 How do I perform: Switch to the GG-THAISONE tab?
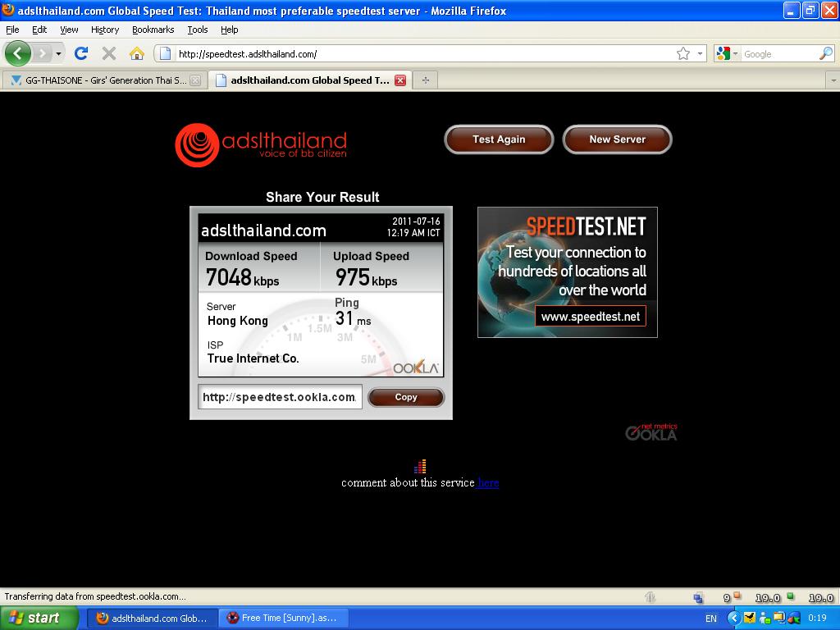pos(105,80)
